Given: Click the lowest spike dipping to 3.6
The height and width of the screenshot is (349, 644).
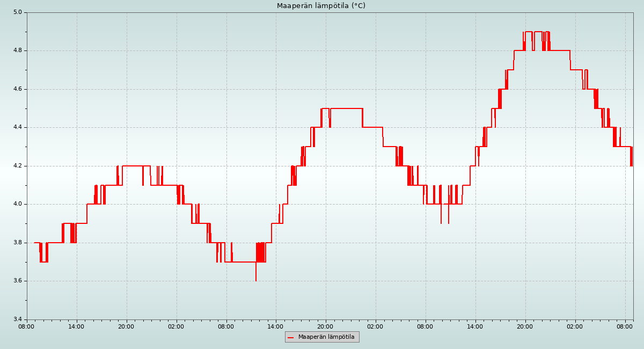Looking at the screenshot, I should coord(256,278).
